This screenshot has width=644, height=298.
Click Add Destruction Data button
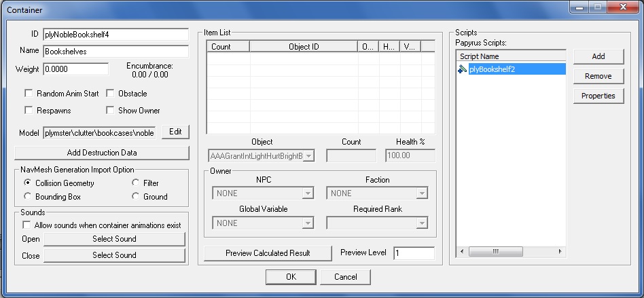[102, 153]
